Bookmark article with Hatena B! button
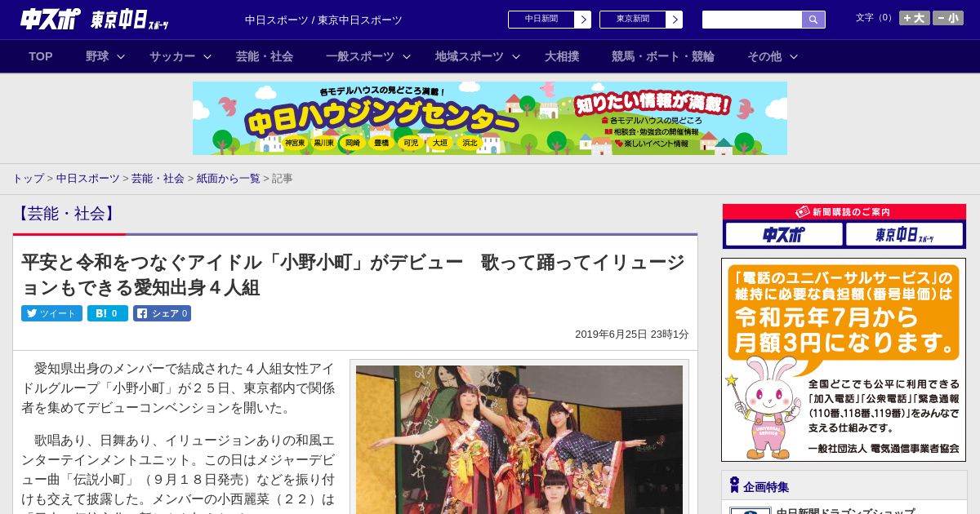The width and height of the screenshot is (980, 514). pyautogui.click(x=108, y=313)
